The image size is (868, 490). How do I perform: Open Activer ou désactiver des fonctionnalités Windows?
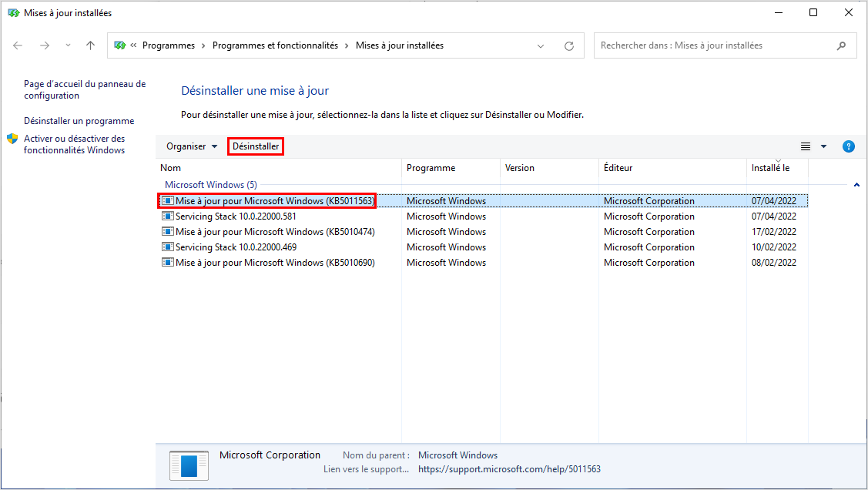click(74, 145)
